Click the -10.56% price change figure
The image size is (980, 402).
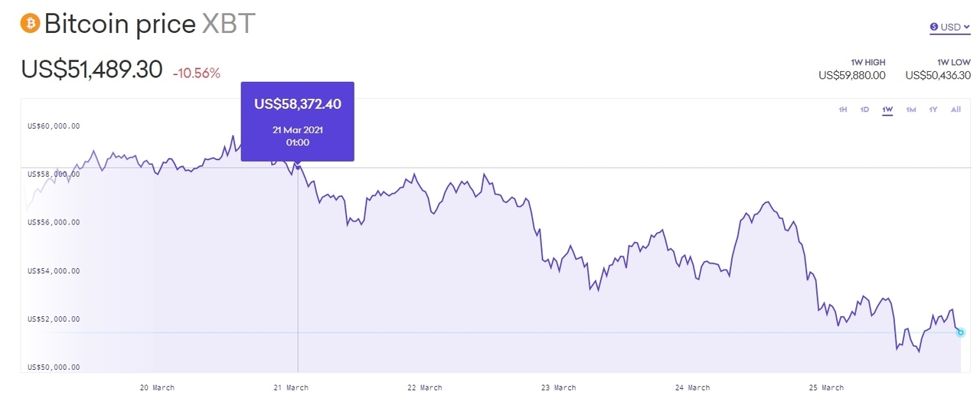(x=196, y=74)
